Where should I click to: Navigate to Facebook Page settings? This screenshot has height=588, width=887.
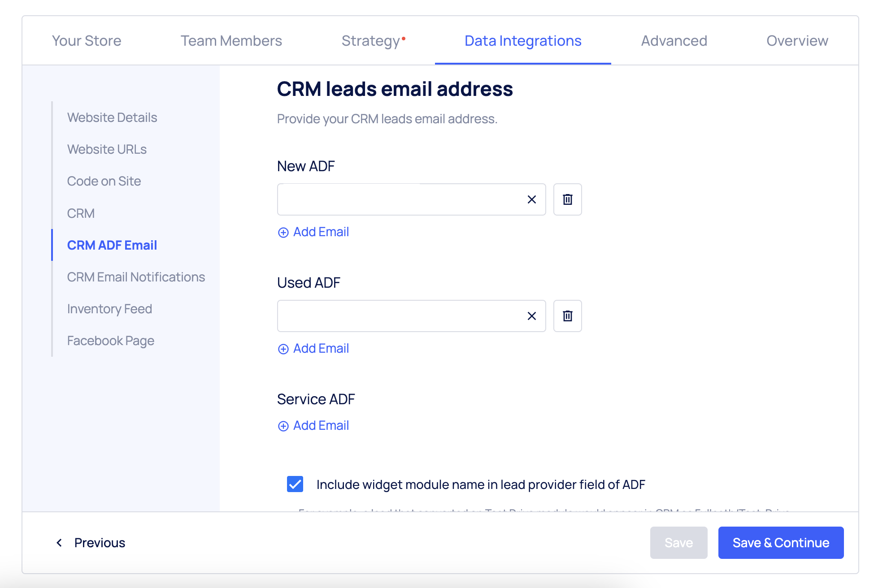(x=111, y=341)
